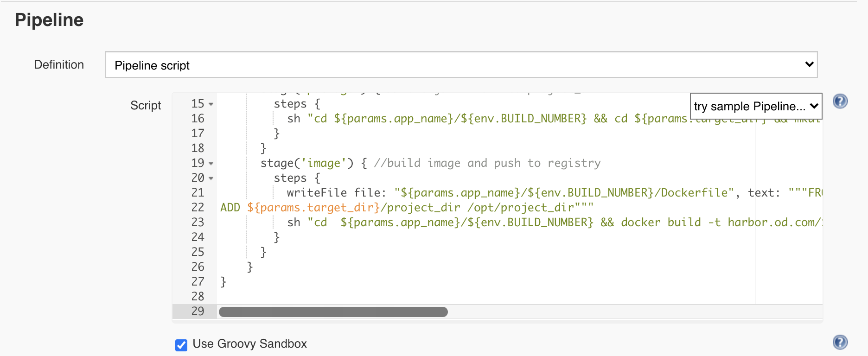Click the sh "cd line 16 code
The width and height of the screenshot is (868, 356).
[x=555, y=119]
